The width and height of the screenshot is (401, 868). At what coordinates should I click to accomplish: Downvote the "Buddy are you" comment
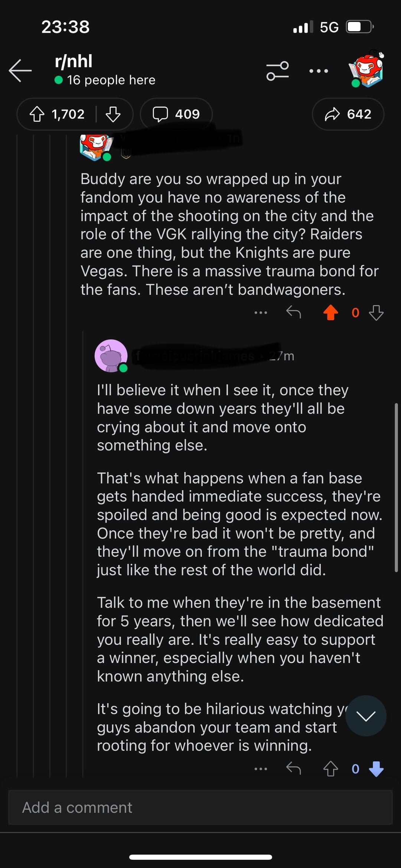376,312
